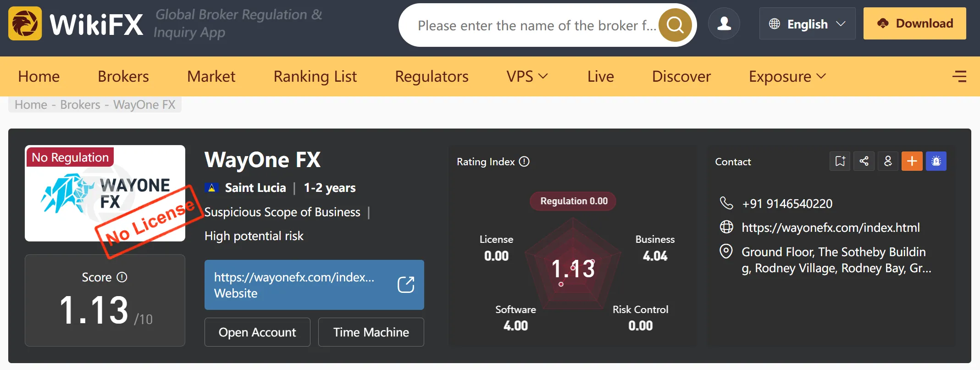Go to the Home nav item
The height and width of the screenshot is (370, 980).
coord(39,76)
